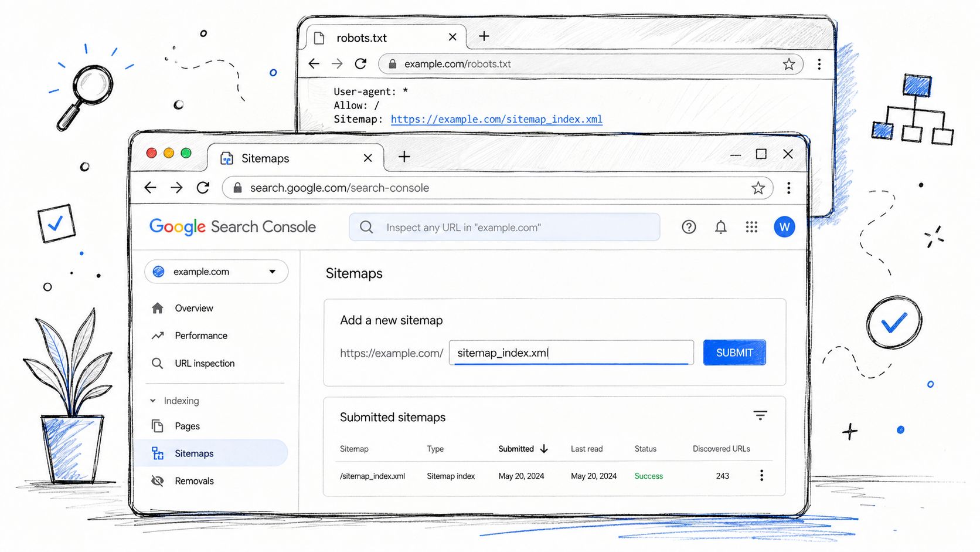The image size is (980, 552).
Task: Focus the sitemap URL input field
Action: (571, 353)
